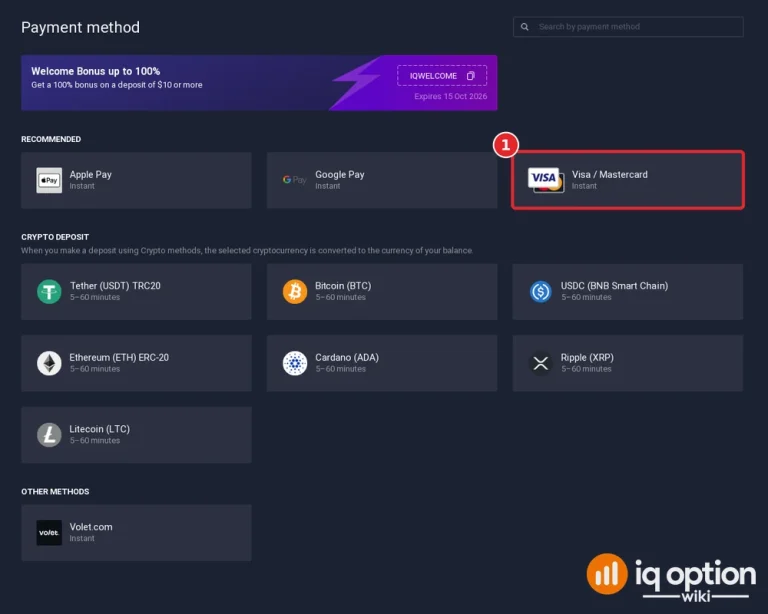This screenshot has height=614, width=768.
Task: Click 'Instant' under Volet.com
Action: point(82,539)
